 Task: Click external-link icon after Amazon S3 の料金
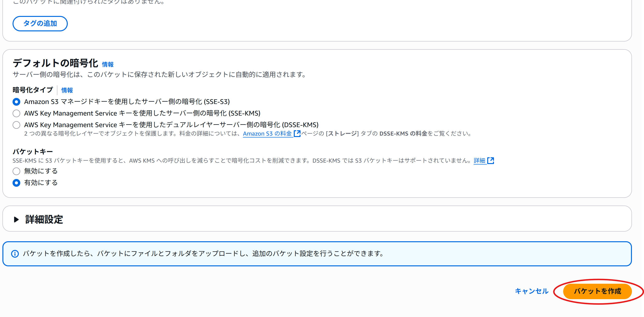click(297, 133)
